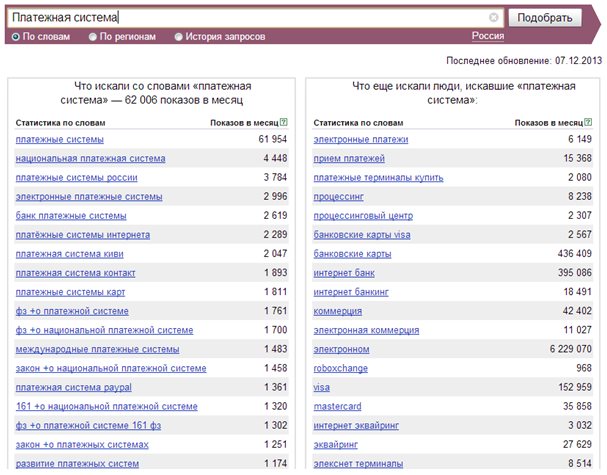Select the По словам radio button
607x475 pixels.
click(15, 37)
